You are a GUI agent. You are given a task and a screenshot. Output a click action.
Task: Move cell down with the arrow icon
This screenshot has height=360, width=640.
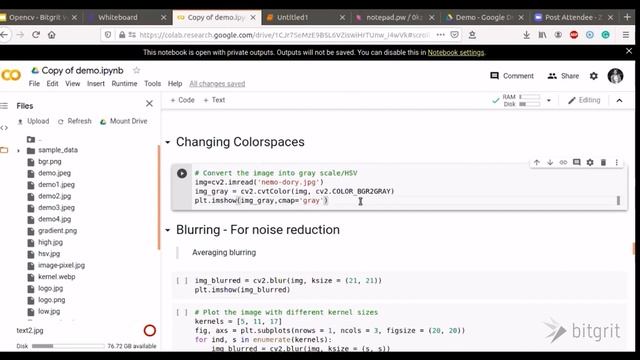(x=550, y=162)
